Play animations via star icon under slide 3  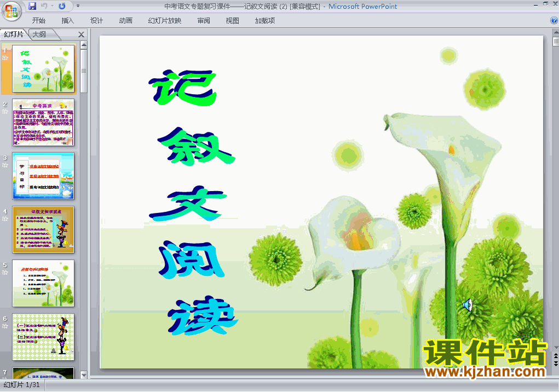[5, 165]
